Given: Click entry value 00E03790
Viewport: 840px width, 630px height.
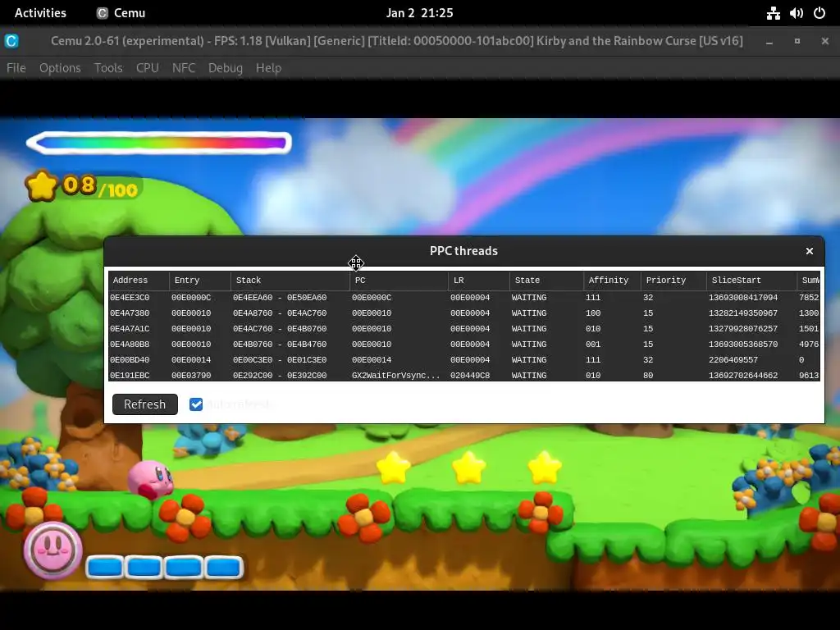Looking at the screenshot, I should pos(191,375).
